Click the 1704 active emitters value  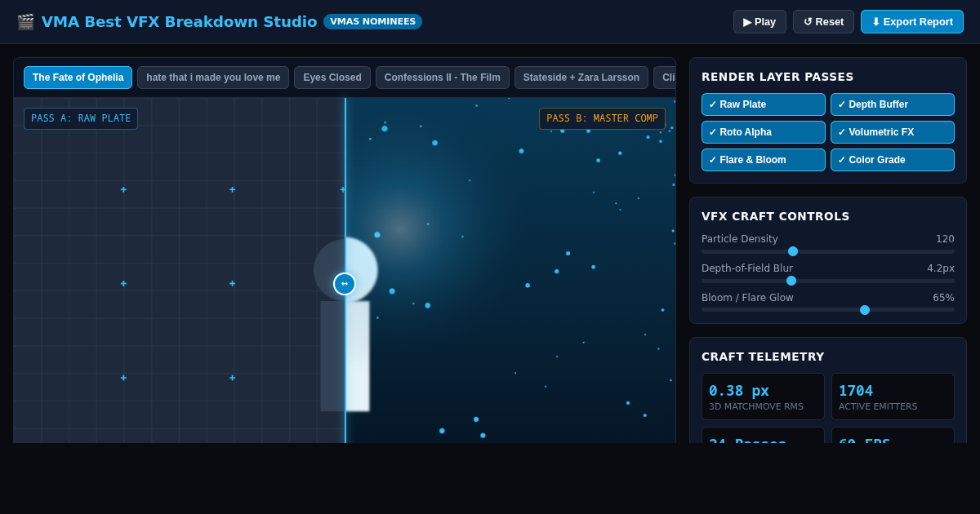click(856, 391)
